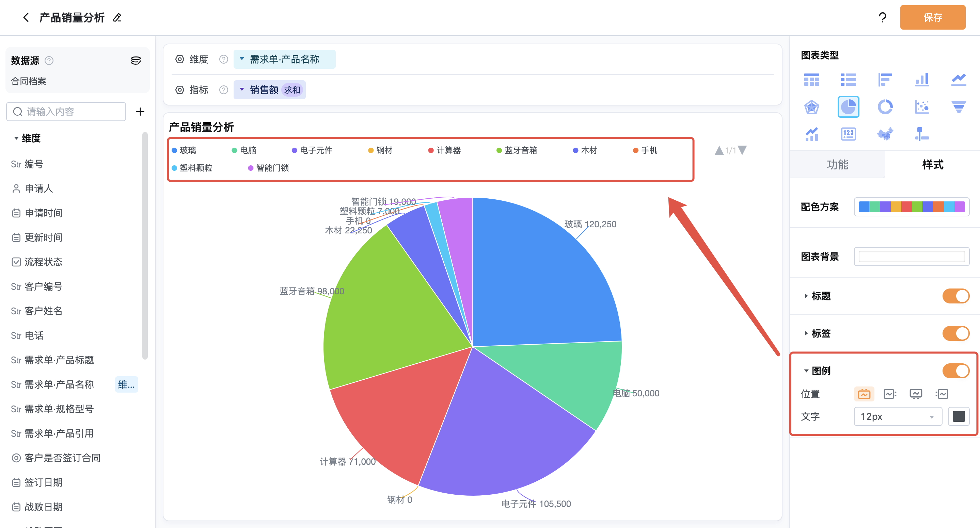The height and width of the screenshot is (528, 980).
Task: Select the column chart type
Action: [x=922, y=80]
